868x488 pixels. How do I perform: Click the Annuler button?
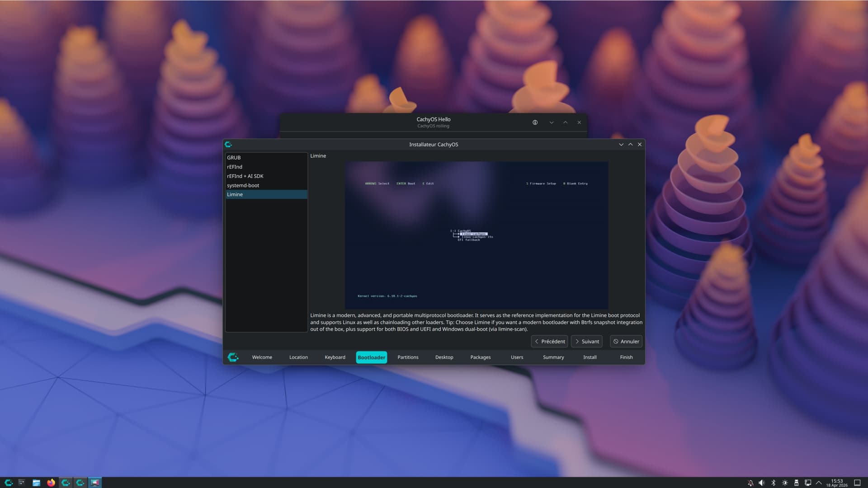pos(626,342)
